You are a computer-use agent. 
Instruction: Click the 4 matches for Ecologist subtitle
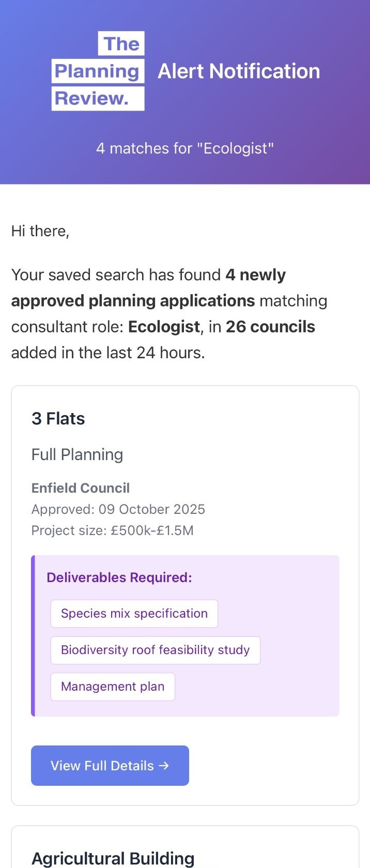185,148
